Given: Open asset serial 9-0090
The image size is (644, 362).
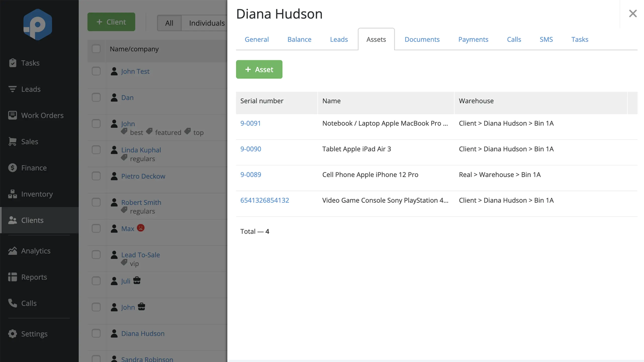Looking at the screenshot, I should (251, 149).
